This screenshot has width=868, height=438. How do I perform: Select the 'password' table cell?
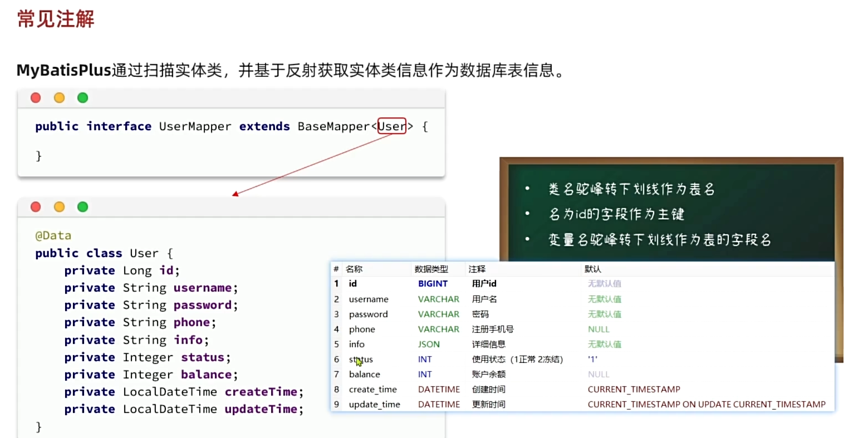[368, 314]
